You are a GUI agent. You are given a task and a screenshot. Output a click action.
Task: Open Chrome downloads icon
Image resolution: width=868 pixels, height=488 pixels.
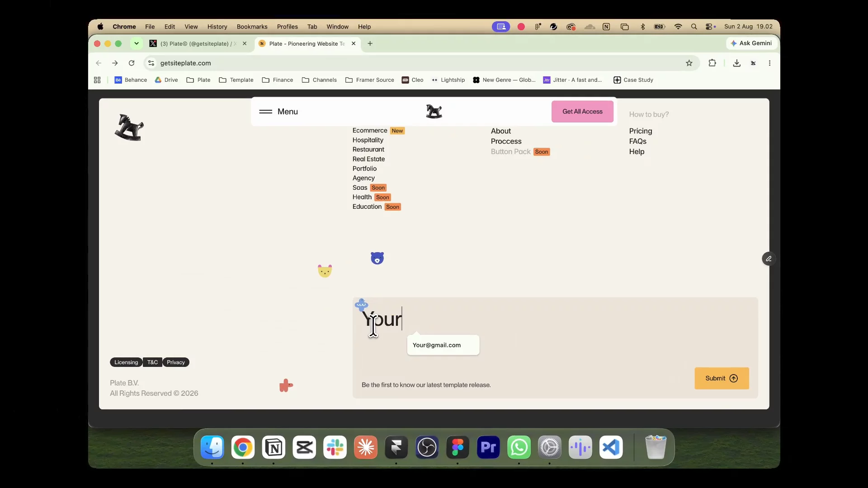tap(737, 63)
